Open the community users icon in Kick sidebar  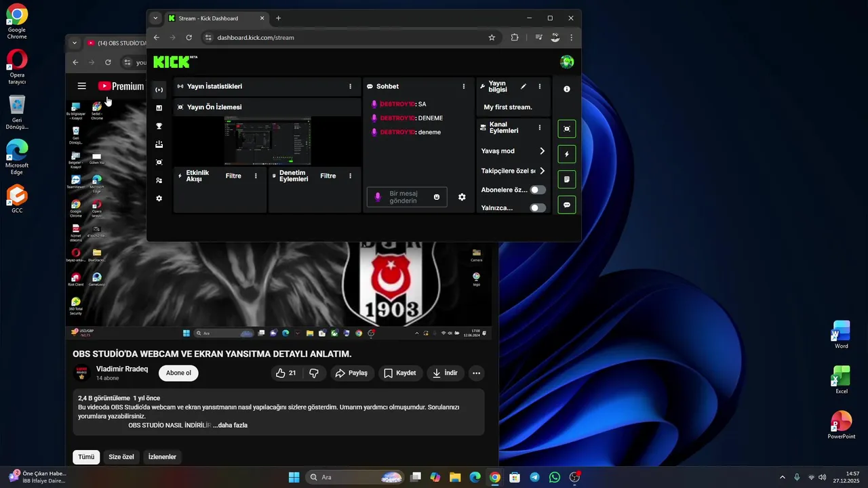coord(159,180)
